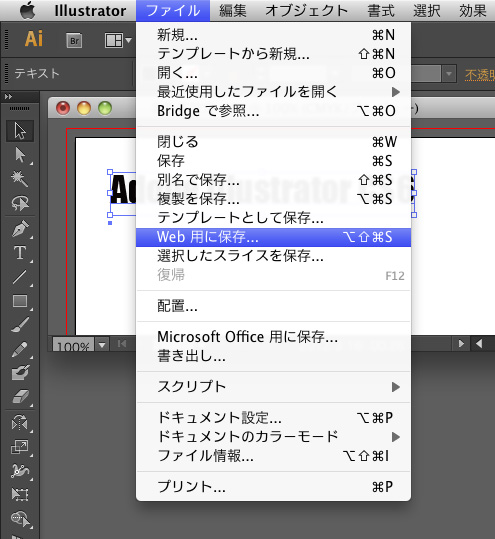Select the Pen tool
The image size is (495, 539).
pos(20,229)
